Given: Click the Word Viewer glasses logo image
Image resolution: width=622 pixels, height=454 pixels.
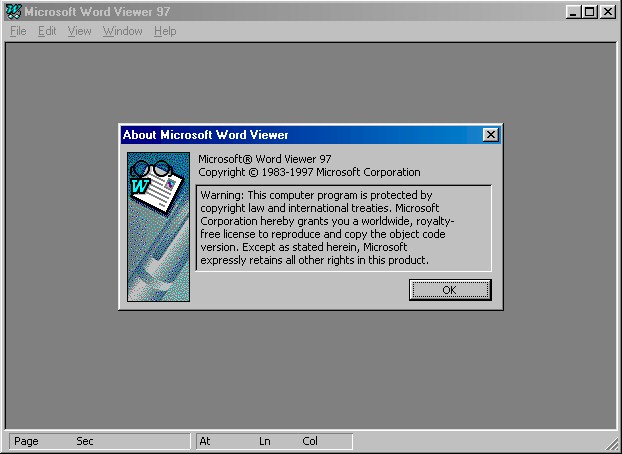Looking at the screenshot, I should click(158, 227).
